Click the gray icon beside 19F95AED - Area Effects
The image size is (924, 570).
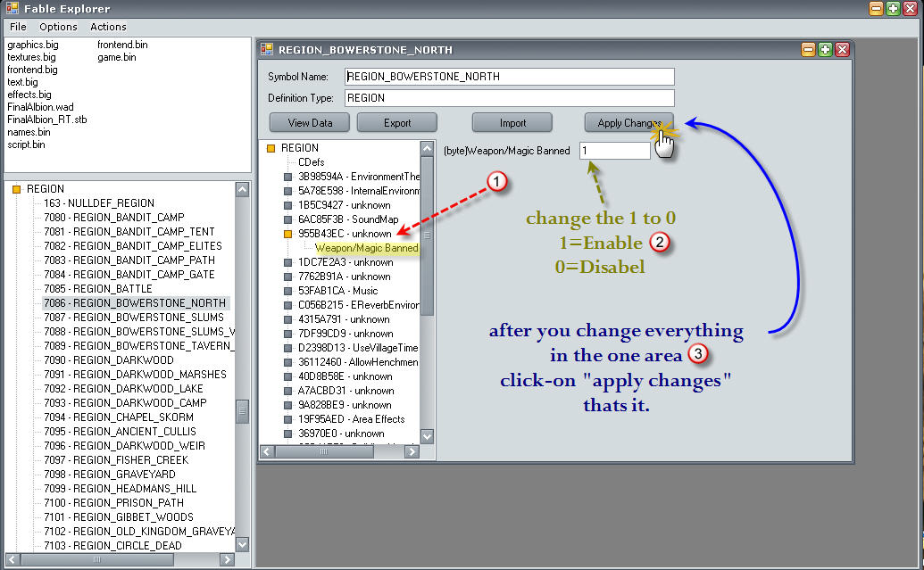pos(287,419)
